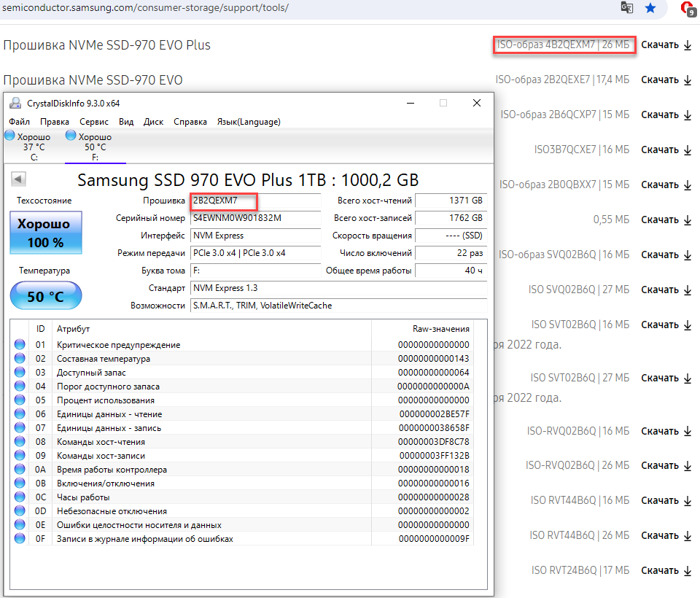Image resolution: width=700 pixels, height=598 pixels.
Task: Click total host writes value 1762 GB
Action: coord(451,218)
